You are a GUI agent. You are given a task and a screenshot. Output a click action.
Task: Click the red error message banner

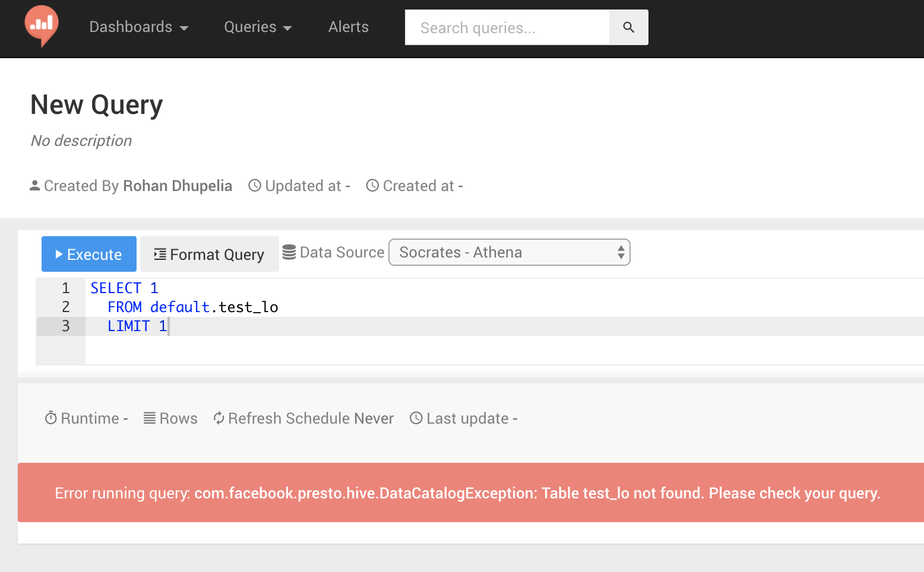click(x=471, y=492)
